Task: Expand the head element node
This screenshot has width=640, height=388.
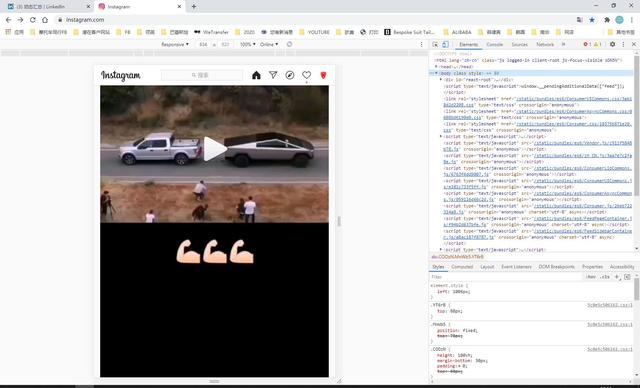Action: click(x=436, y=67)
